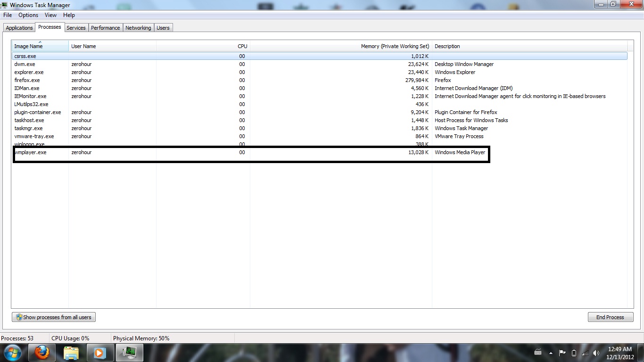Click Physical Memory: 50% status entry
This screenshot has width=644, height=362.
(141, 338)
